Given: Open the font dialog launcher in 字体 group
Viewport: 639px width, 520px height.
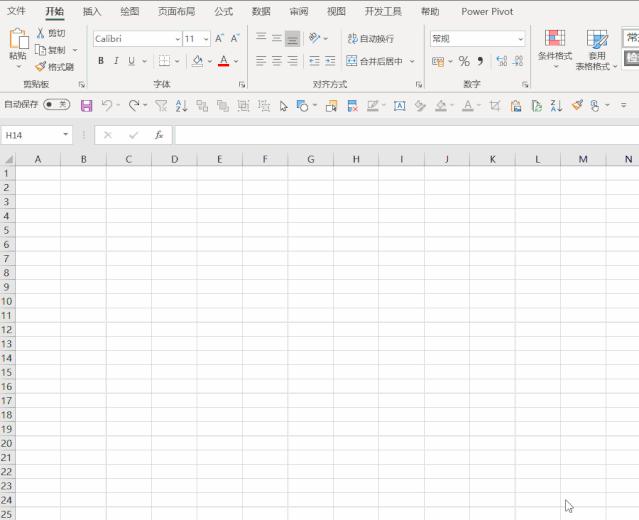Looking at the screenshot, I should pyautogui.click(x=242, y=84).
